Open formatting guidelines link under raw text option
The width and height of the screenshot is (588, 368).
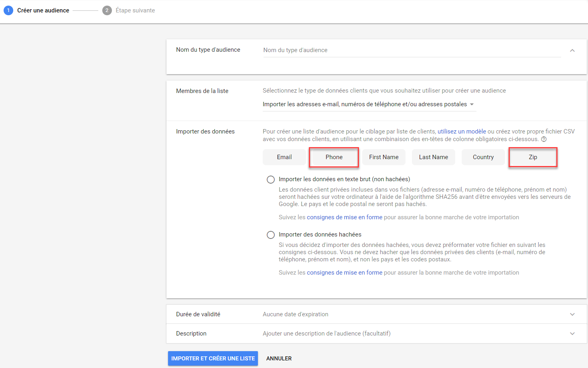(345, 217)
